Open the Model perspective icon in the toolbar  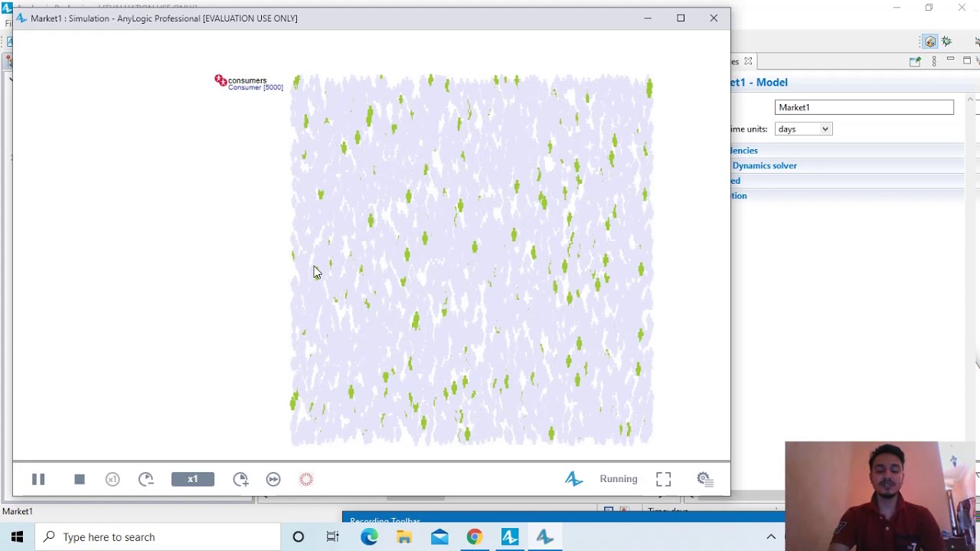(929, 41)
